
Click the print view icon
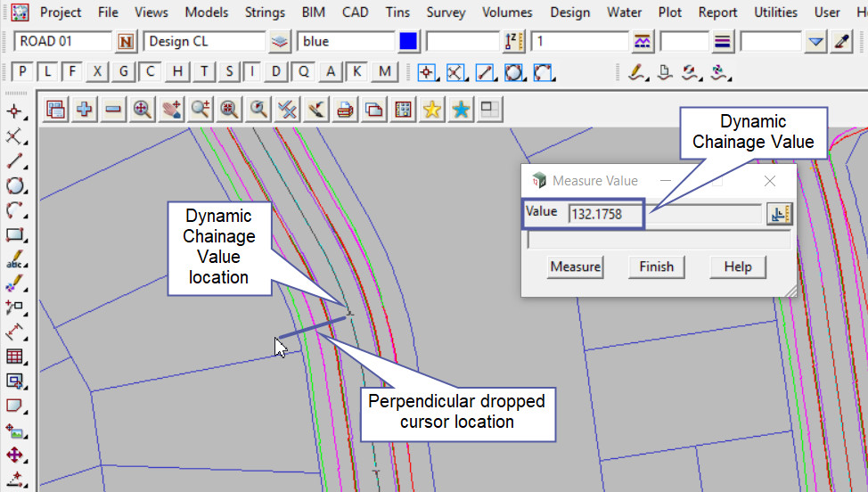(346, 109)
